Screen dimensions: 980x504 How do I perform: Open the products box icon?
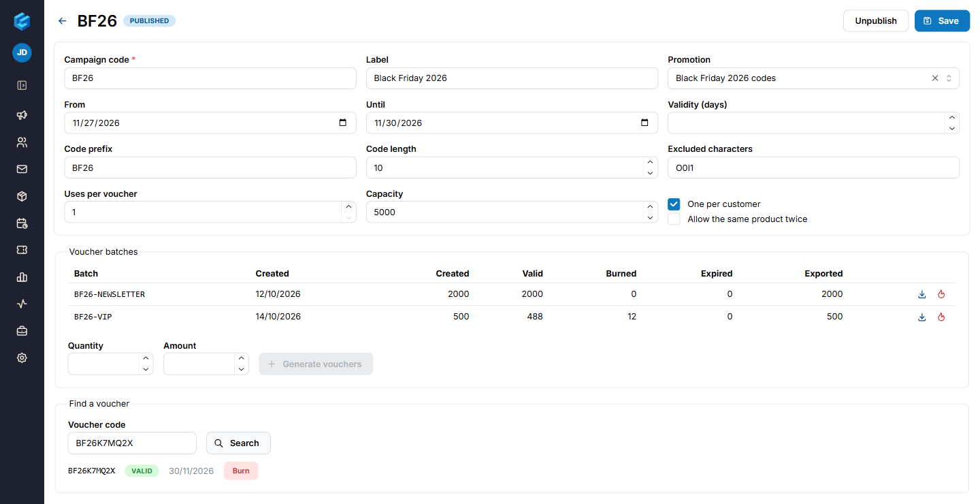[x=22, y=196]
